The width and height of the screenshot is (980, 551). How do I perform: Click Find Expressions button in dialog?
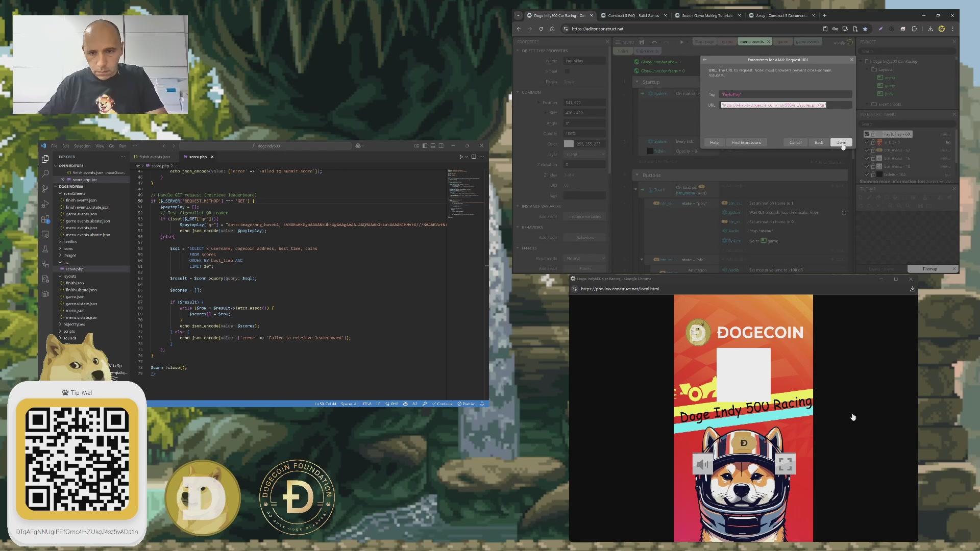click(x=746, y=142)
